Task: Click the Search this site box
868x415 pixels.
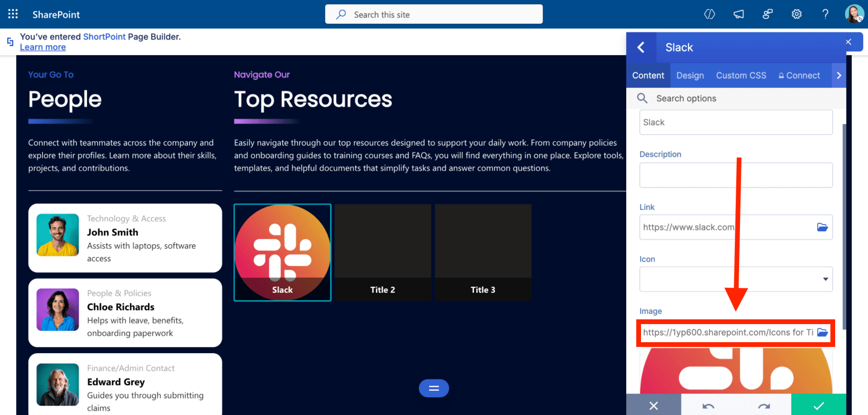Action: 434,14
